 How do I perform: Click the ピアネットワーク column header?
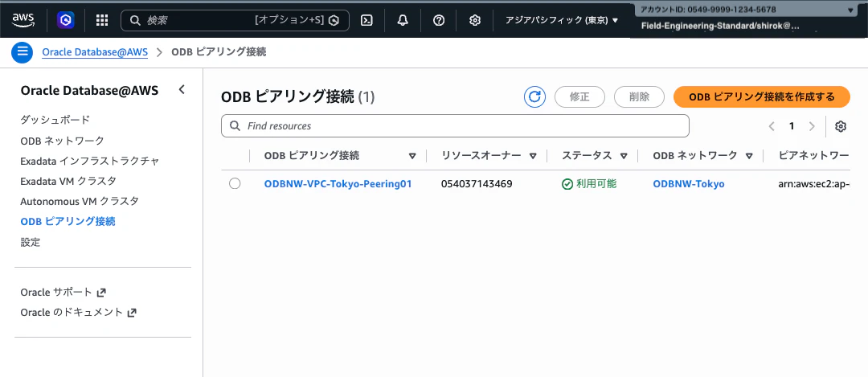[x=813, y=156]
